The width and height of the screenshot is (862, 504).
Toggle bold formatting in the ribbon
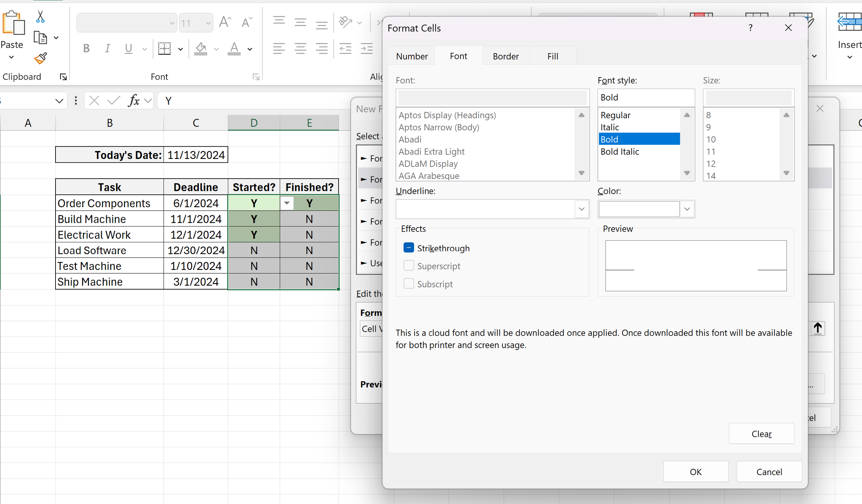(x=87, y=48)
